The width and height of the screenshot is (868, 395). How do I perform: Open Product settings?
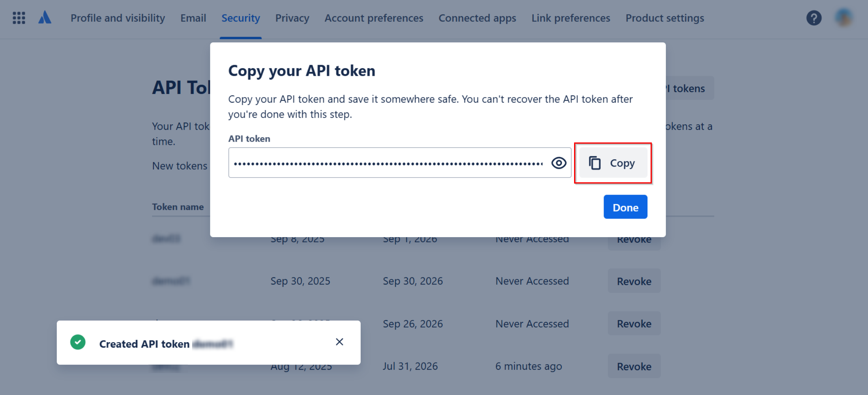click(665, 18)
